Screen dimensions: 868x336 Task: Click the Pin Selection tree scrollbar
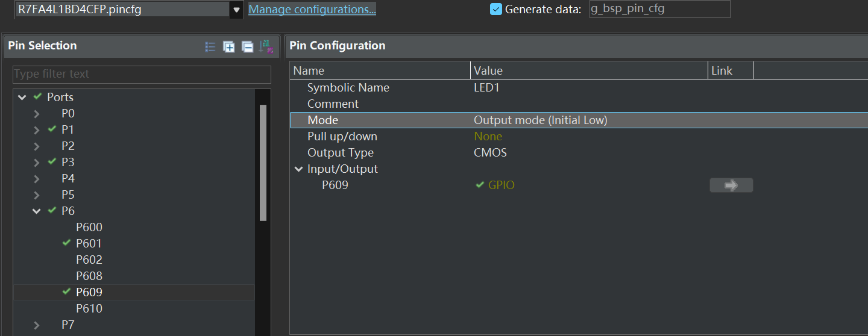point(263,163)
